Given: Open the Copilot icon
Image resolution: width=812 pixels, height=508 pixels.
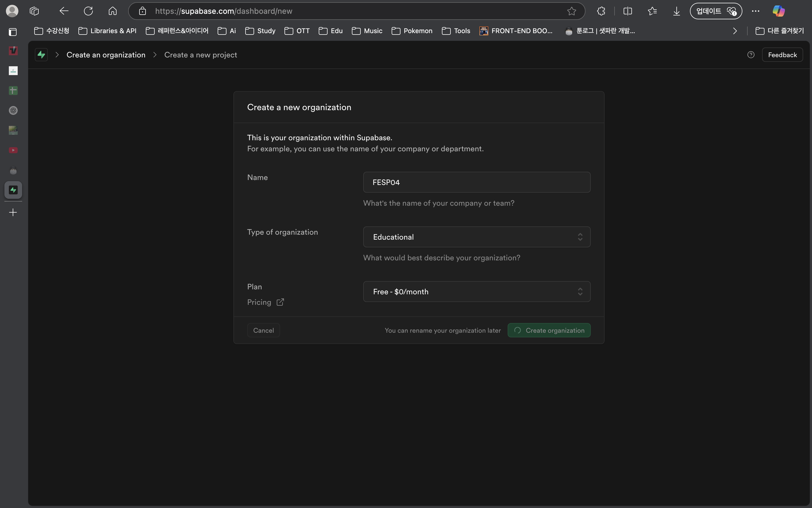Looking at the screenshot, I should (x=778, y=11).
